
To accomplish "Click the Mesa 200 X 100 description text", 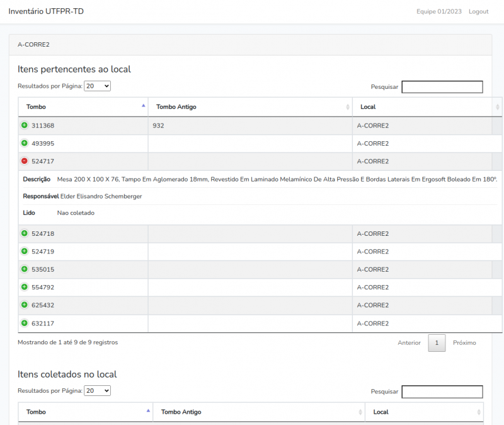I will click(x=277, y=179).
